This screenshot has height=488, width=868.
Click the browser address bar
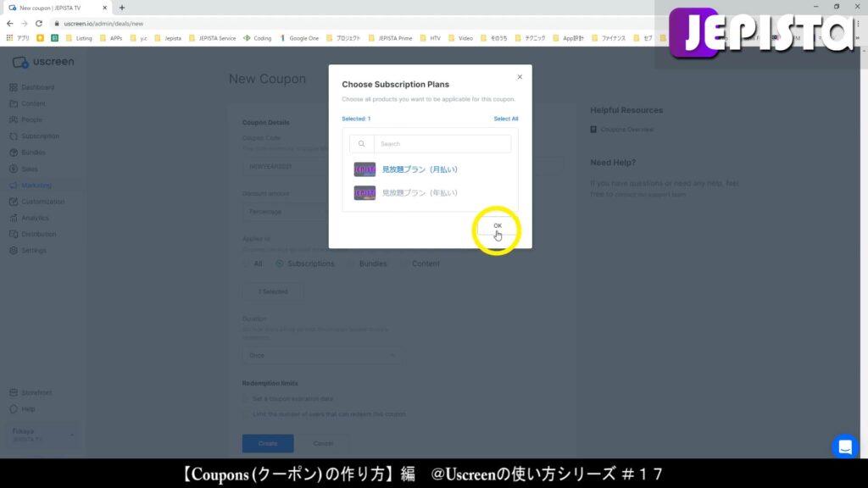click(x=354, y=23)
